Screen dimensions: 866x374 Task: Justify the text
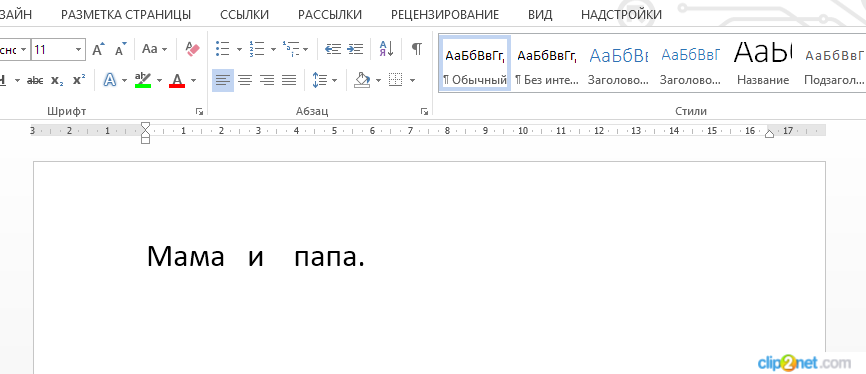[x=289, y=81]
